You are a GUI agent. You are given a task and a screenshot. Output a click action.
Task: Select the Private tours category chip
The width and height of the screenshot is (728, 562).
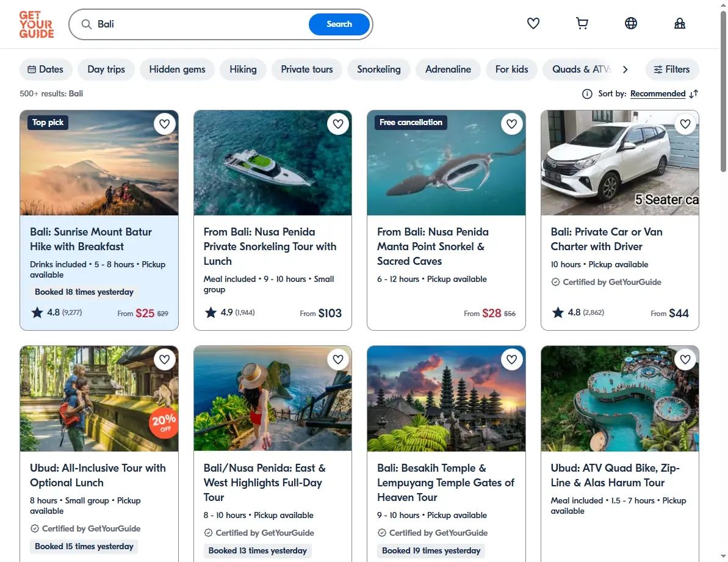tap(306, 70)
